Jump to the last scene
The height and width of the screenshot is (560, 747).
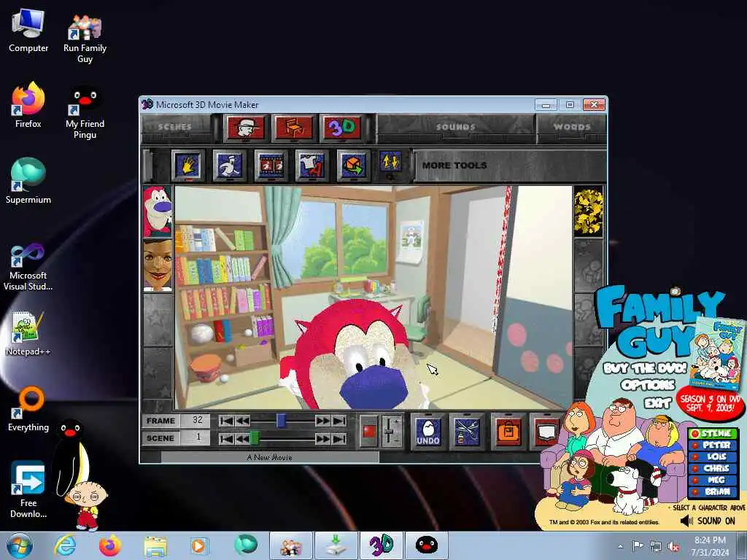(339, 438)
